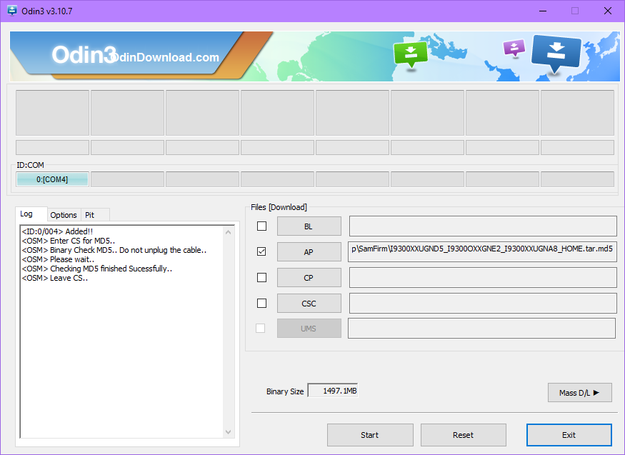Viewport: 625px width, 455px height.
Task: Tick the CSC checkbox
Action: pos(261,303)
